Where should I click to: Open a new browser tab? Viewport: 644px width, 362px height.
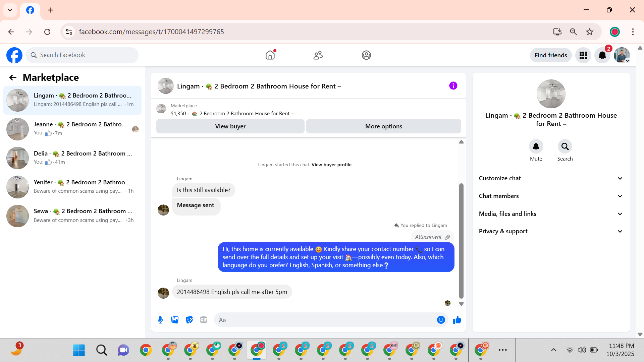click(50, 10)
